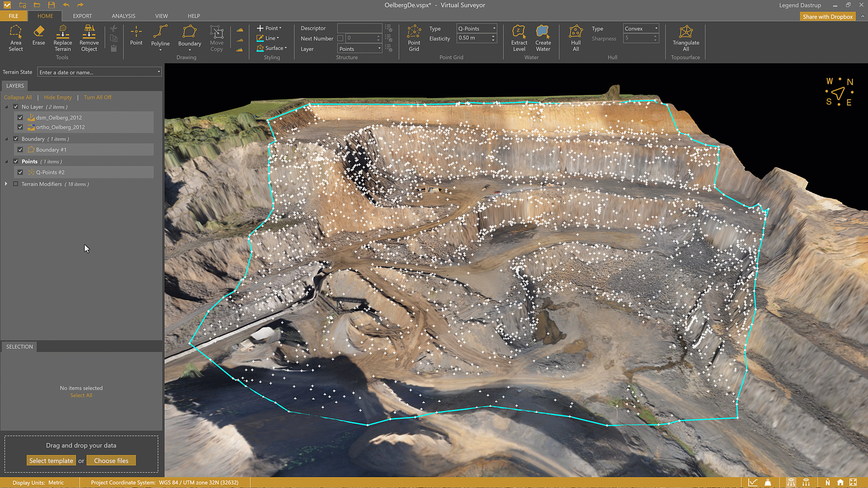Click the Share with Dropbox button
The height and width of the screenshot is (488, 868).
[x=827, y=17]
